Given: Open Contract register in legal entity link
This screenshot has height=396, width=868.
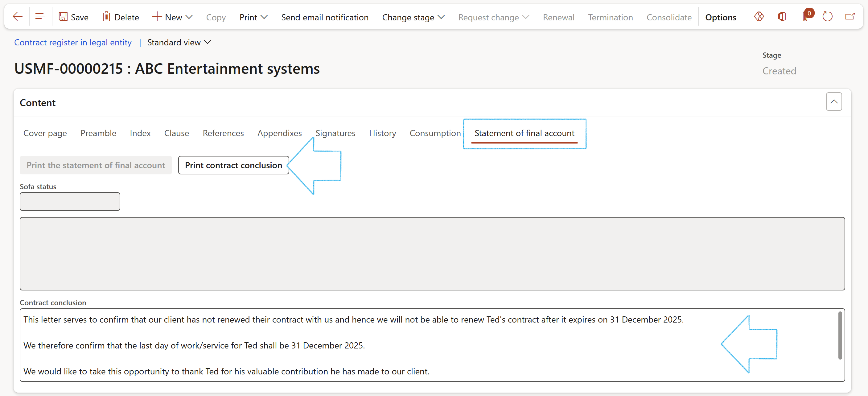Looking at the screenshot, I should (x=73, y=43).
